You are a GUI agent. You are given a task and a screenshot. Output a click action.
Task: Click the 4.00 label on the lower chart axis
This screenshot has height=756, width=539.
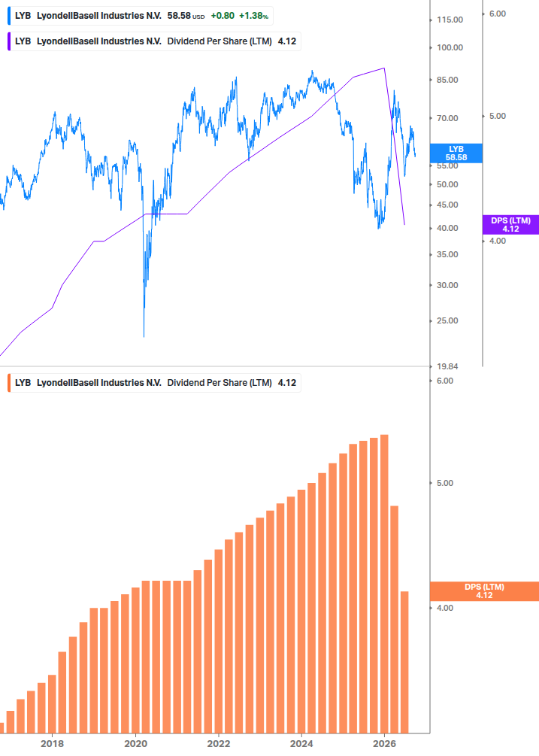tap(445, 608)
